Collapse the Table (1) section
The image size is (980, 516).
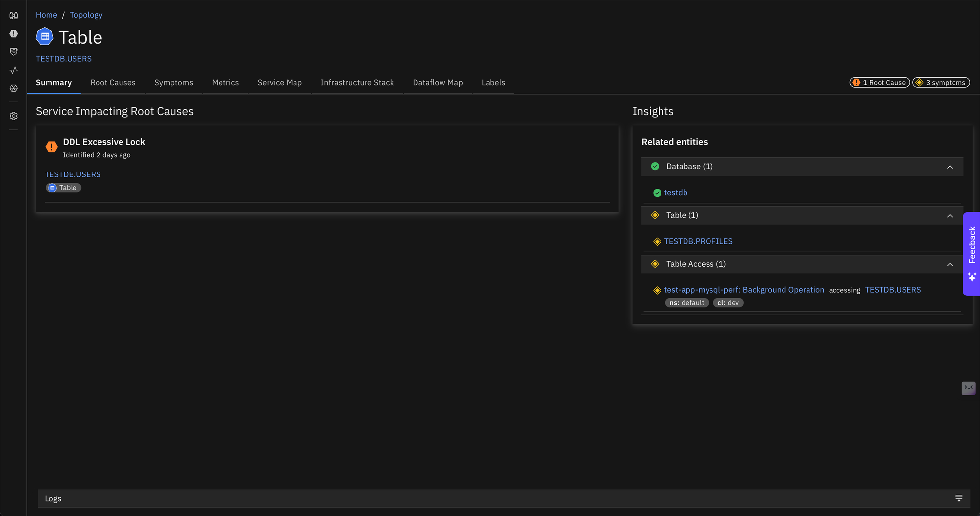click(x=950, y=216)
